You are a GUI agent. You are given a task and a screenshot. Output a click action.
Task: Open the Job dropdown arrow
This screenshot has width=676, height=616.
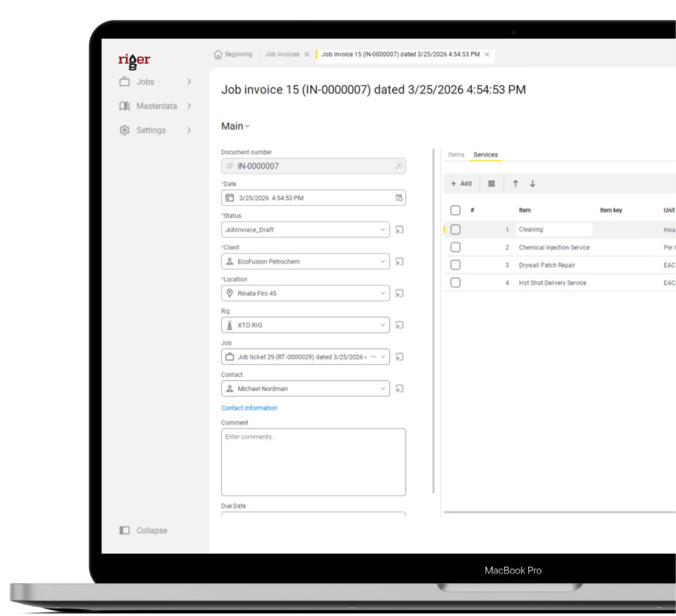[383, 357]
